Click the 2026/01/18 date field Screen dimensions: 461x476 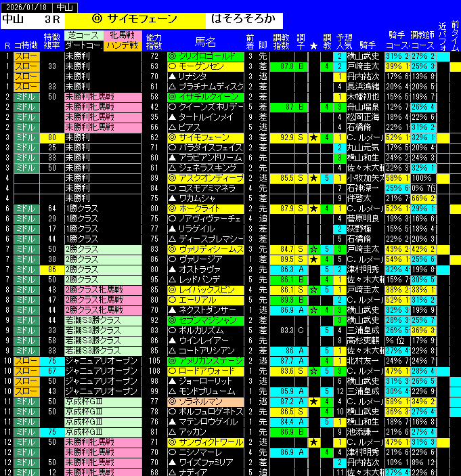(x=24, y=6)
